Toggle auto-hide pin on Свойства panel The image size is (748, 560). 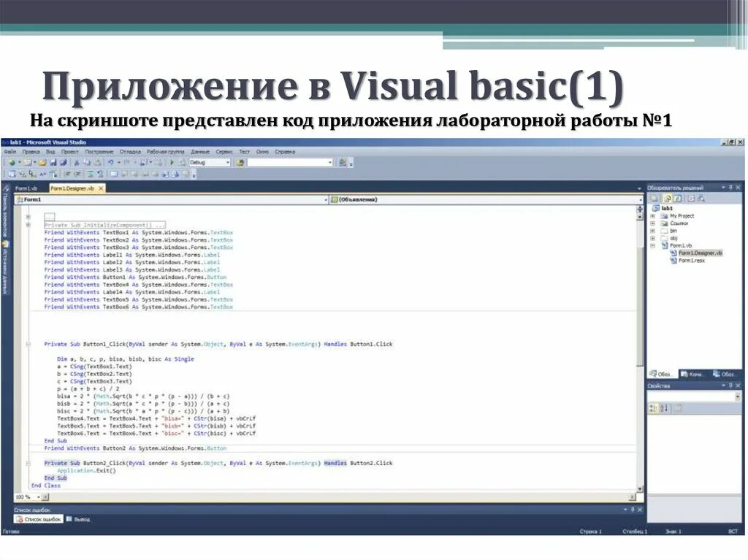click(x=730, y=386)
